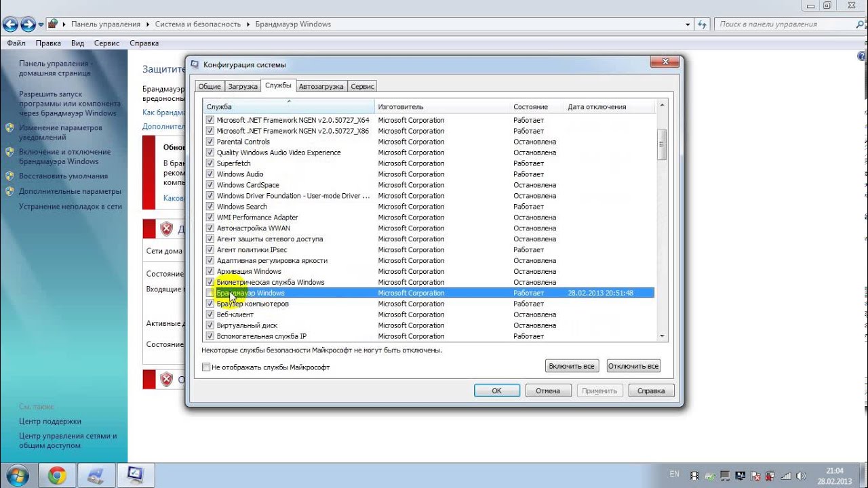Uncheck the Windows Search service checkbox

click(210, 207)
